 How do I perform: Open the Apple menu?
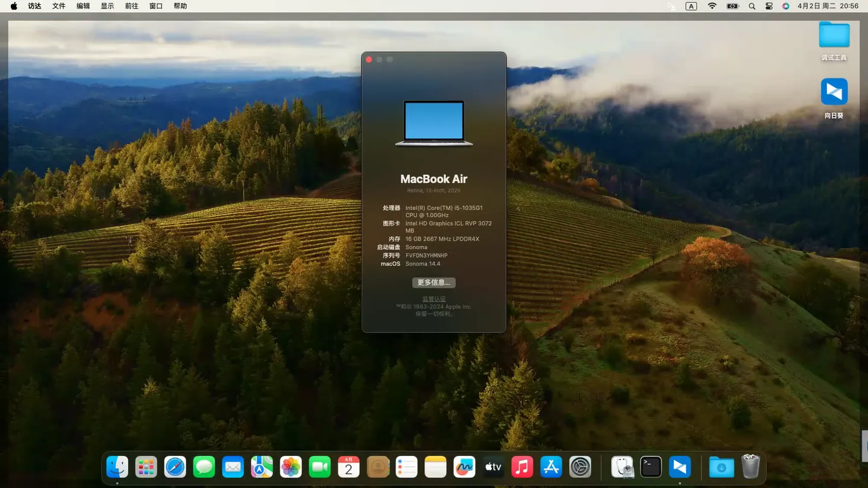tap(14, 6)
